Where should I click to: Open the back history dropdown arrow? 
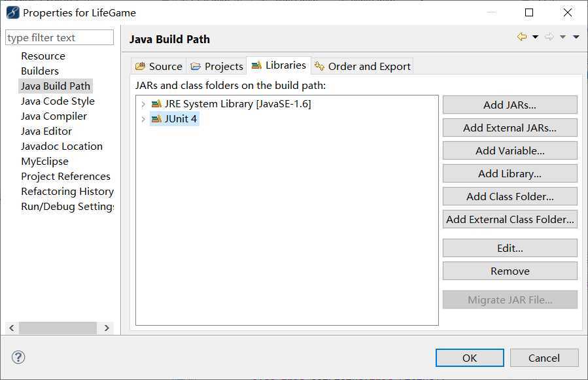[x=536, y=37]
